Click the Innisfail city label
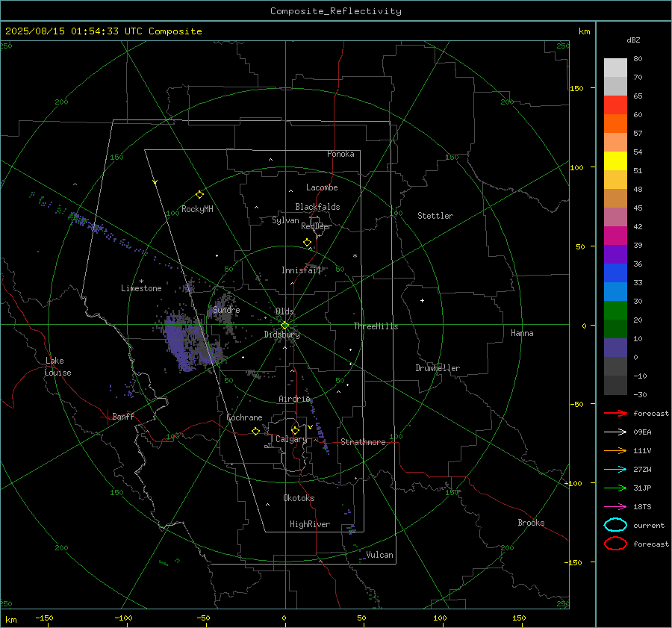The height and width of the screenshot is (628, 672). click(302, 270)
